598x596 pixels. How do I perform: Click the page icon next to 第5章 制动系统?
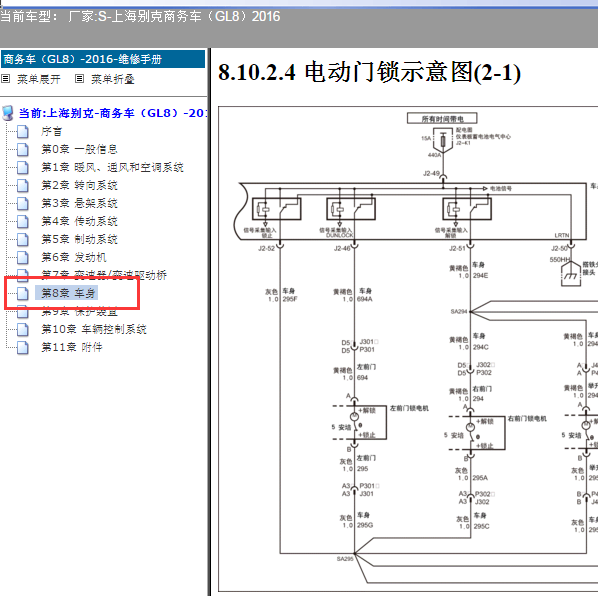23,239
